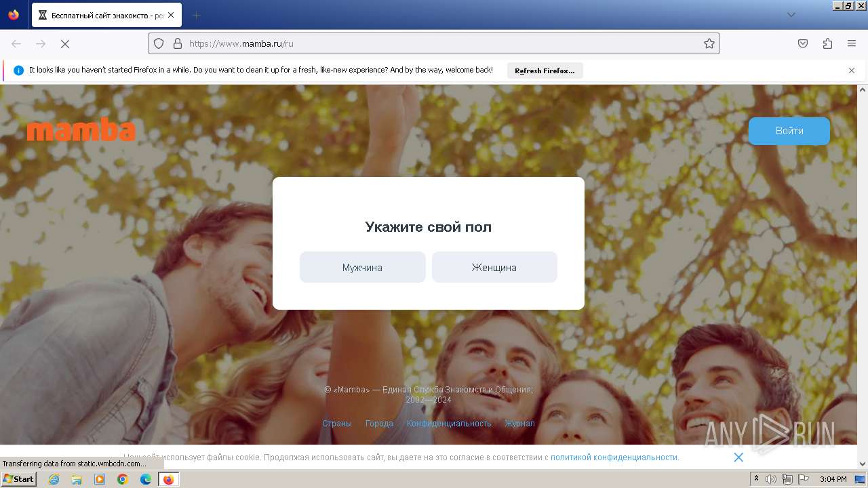The width and height of the screenshot is (868, 488).
Task: Open the Windows Start menu
Action: 18,479
